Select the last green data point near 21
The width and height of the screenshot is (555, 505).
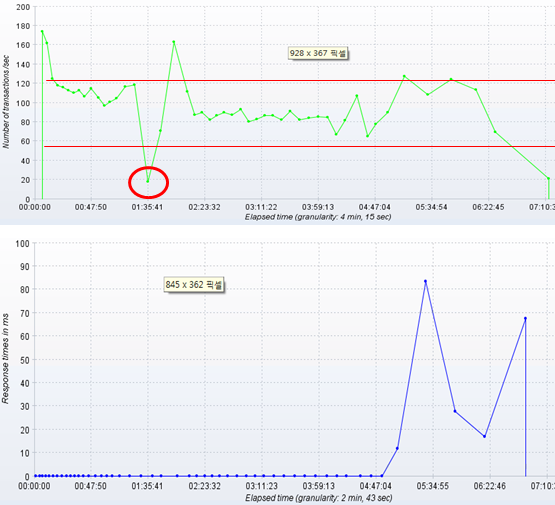[548, 178]
